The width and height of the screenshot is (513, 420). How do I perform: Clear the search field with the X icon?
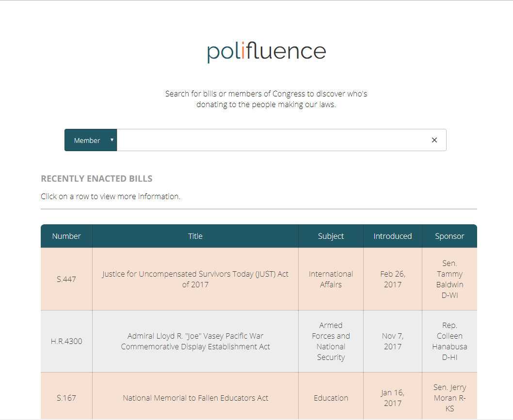[434, 140]
